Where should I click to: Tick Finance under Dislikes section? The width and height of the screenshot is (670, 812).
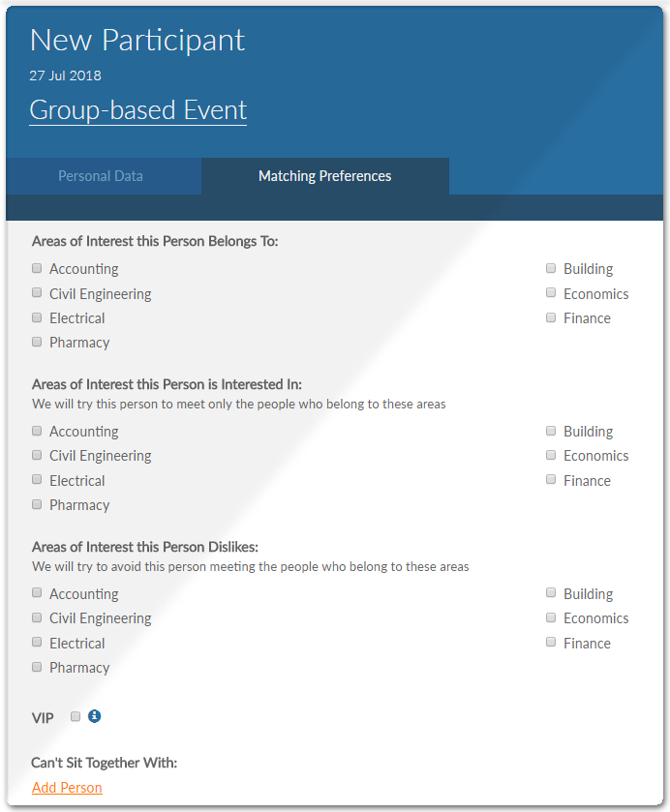(x=551, y=642)
